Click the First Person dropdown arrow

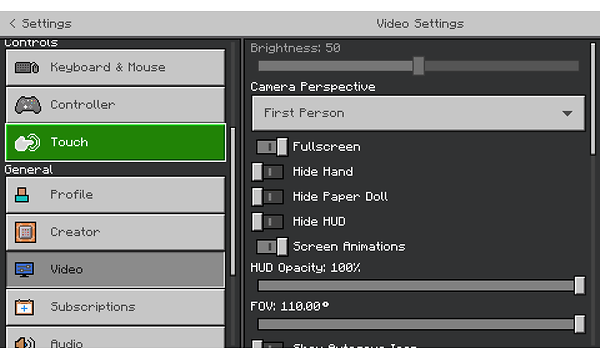point(567,114)
